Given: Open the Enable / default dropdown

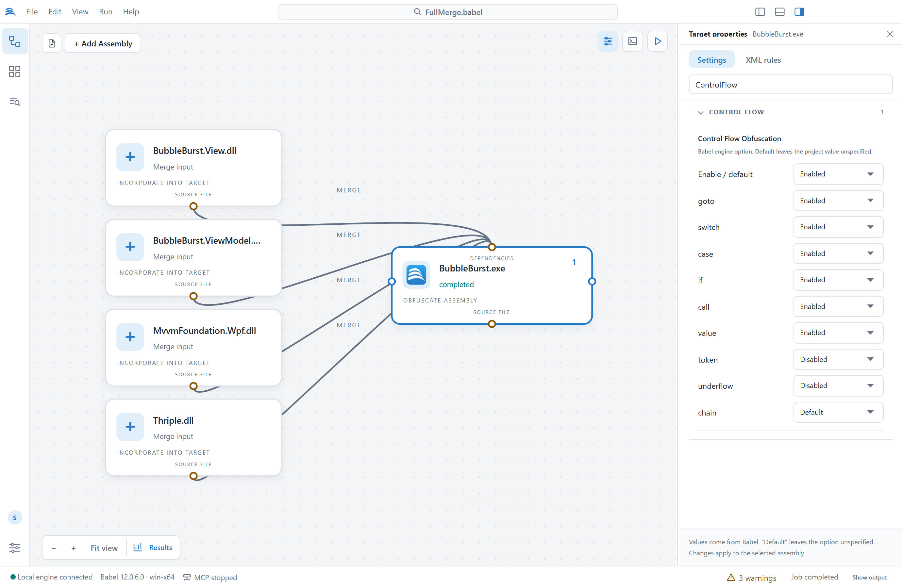Looking at the screenshot, I should coord(838,174).
